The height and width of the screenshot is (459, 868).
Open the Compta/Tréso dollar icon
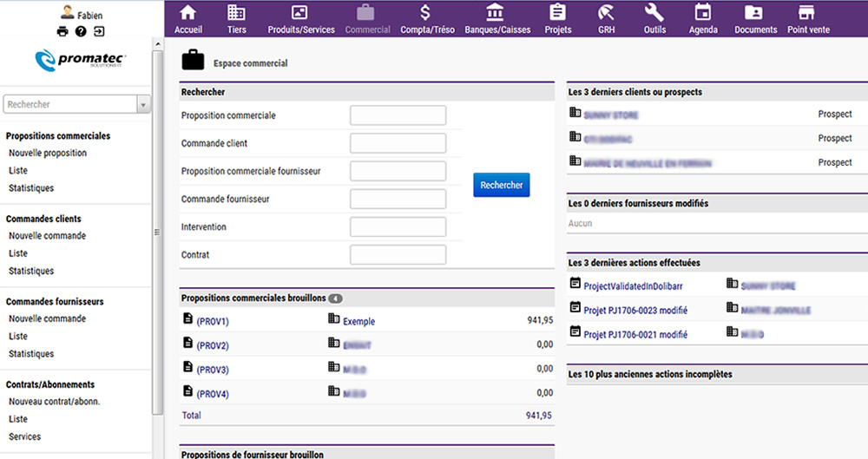tap(425, 12)
